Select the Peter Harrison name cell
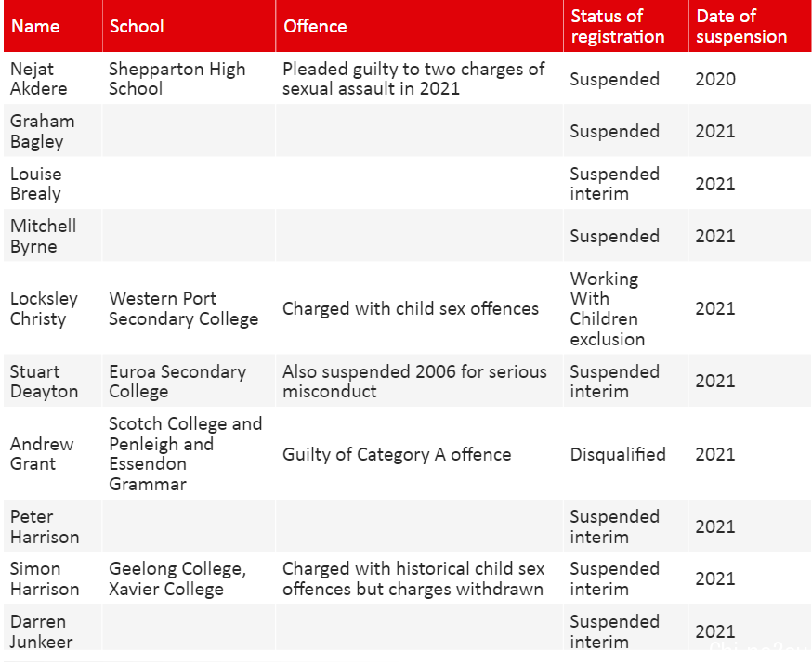The image size is (812, 662). click(x=53, y=526)
